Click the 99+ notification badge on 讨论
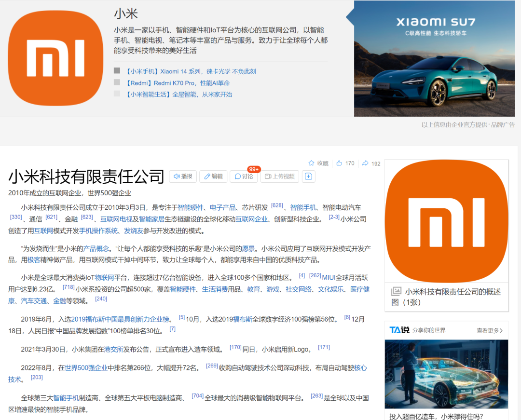The image size is (521, 420). tap(254, 169)
